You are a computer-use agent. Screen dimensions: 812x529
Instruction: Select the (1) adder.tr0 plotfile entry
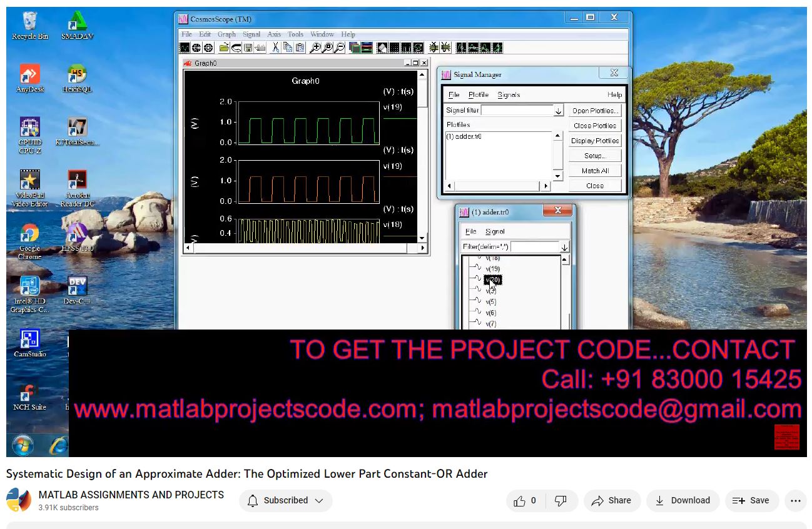pos(464,136)
